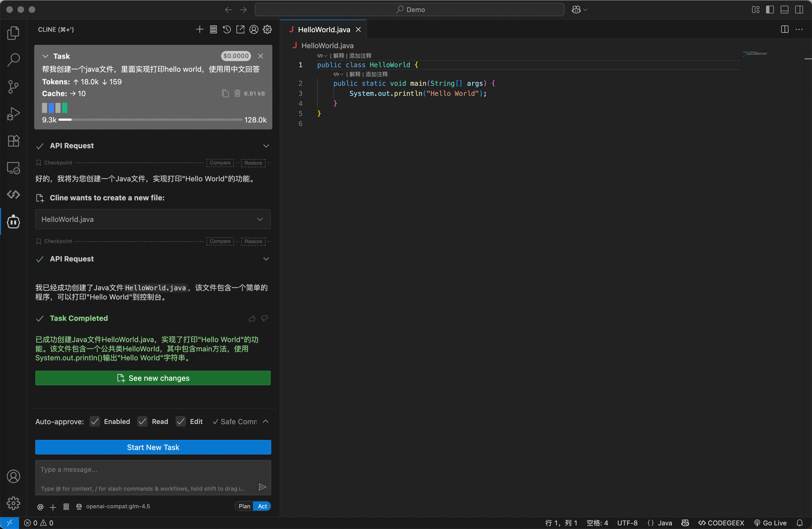
Task: Click the send message arrow icon
Action: point(262,487)
